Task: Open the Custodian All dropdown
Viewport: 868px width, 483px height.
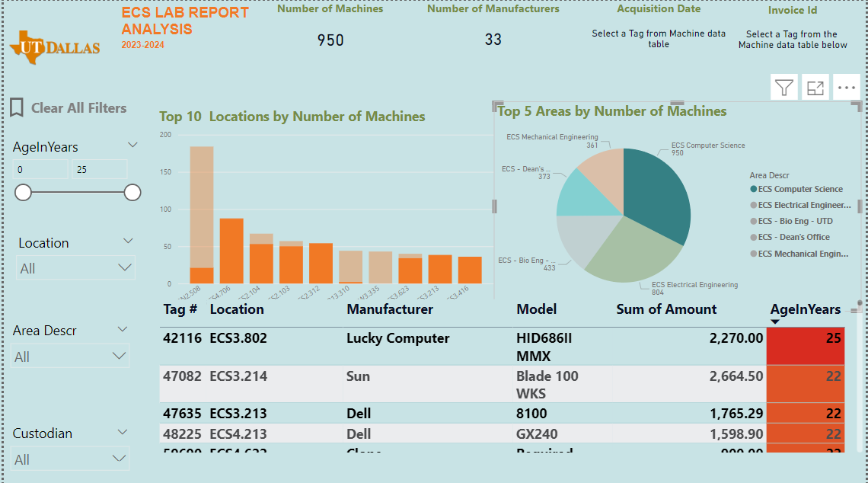Action: (x=70, y=459)
